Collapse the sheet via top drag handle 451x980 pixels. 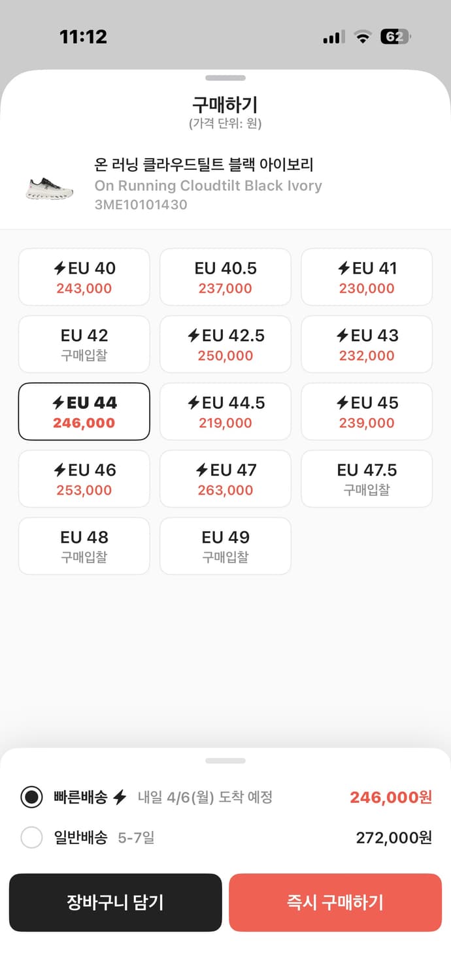tap(225, 77)
